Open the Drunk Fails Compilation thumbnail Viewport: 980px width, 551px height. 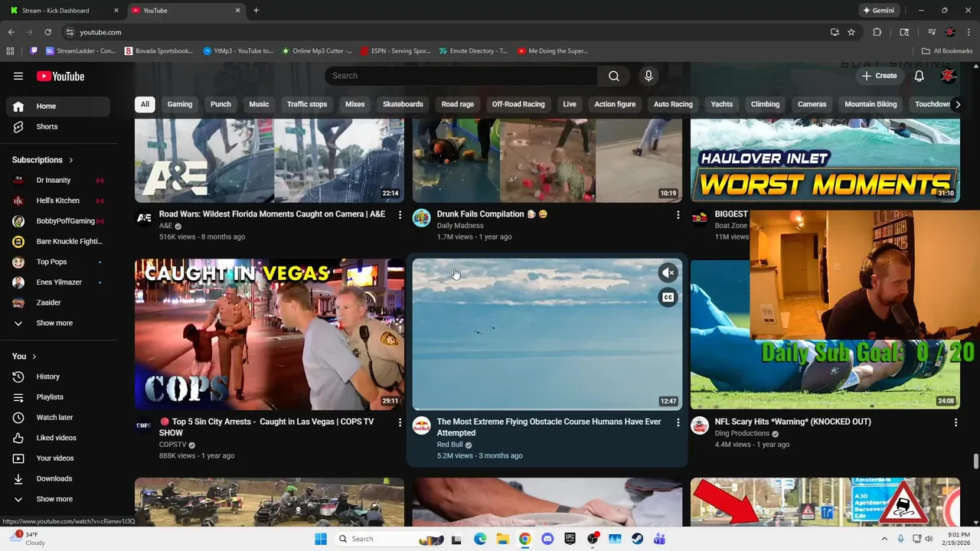[x=547, y=161]
